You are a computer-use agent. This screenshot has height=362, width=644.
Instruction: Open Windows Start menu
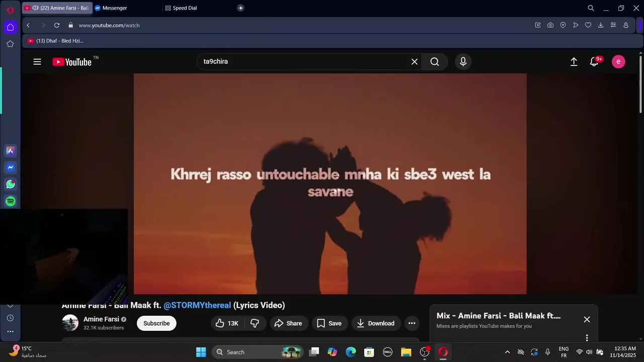(x=201, y=352)
